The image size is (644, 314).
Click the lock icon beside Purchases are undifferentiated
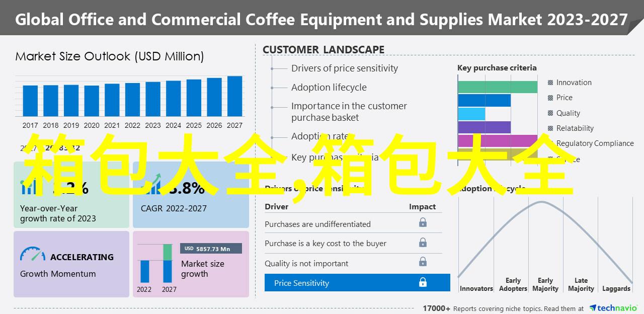pyautogui.click(x=423, y=222)
